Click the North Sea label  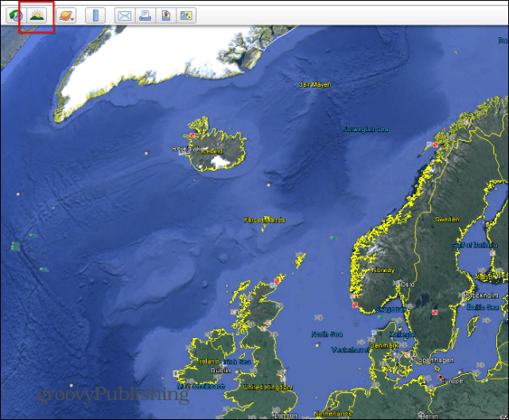[x=327, y=334]
